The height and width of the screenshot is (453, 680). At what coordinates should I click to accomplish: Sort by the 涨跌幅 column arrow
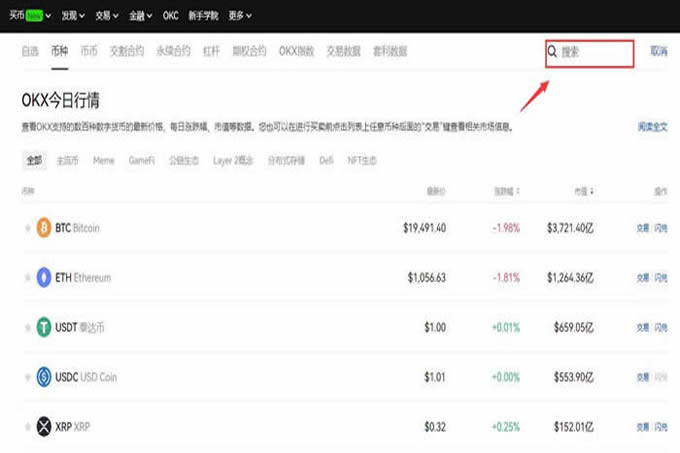(x=518, y=190)
